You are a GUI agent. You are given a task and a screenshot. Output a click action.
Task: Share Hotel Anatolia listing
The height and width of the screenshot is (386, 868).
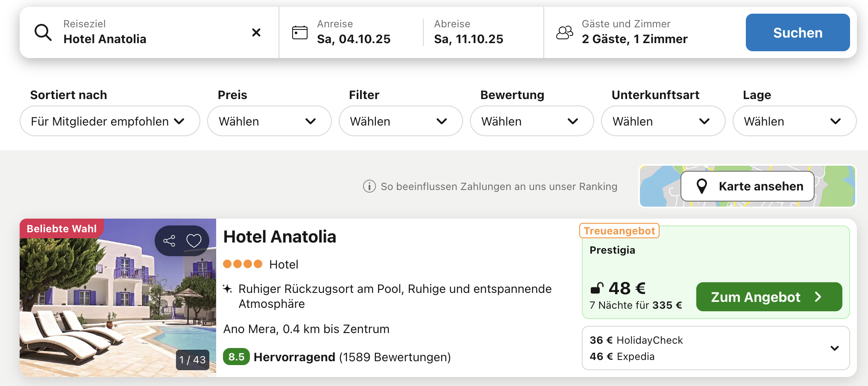[169, 241]
